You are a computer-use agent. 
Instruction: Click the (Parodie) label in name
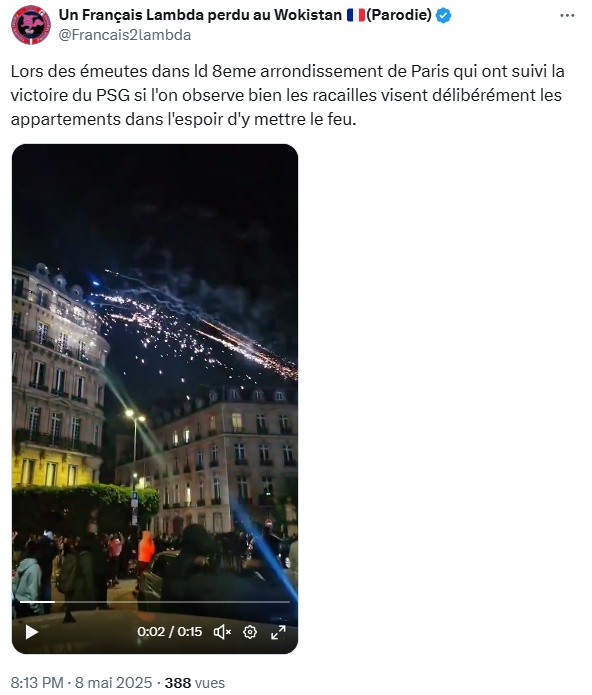[399, 16]
